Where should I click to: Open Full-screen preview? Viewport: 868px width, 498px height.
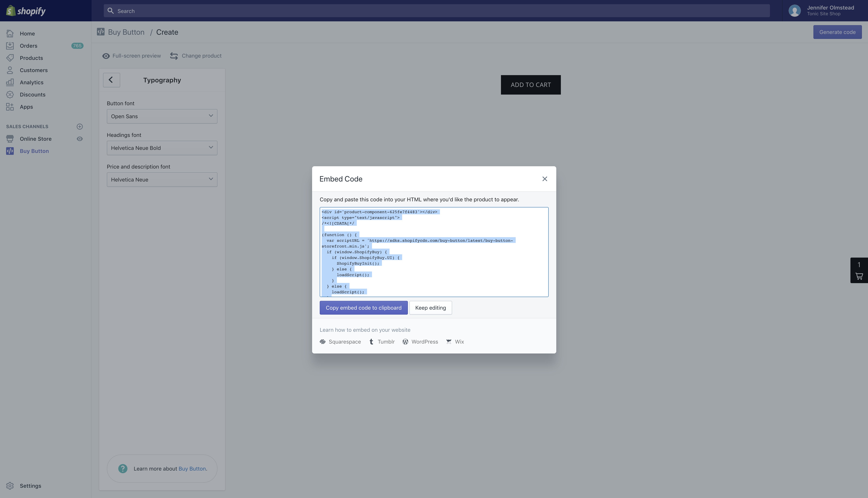131,56
